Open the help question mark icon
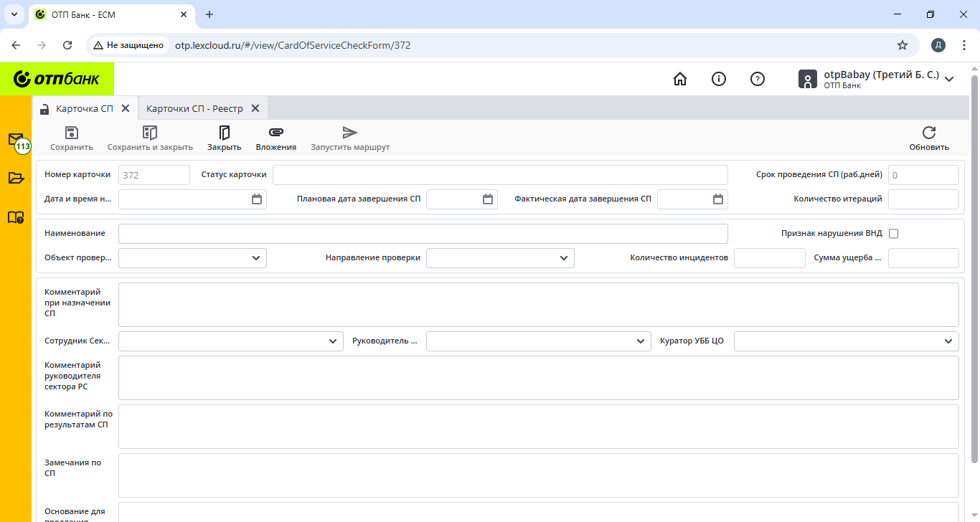 point(757,79)
